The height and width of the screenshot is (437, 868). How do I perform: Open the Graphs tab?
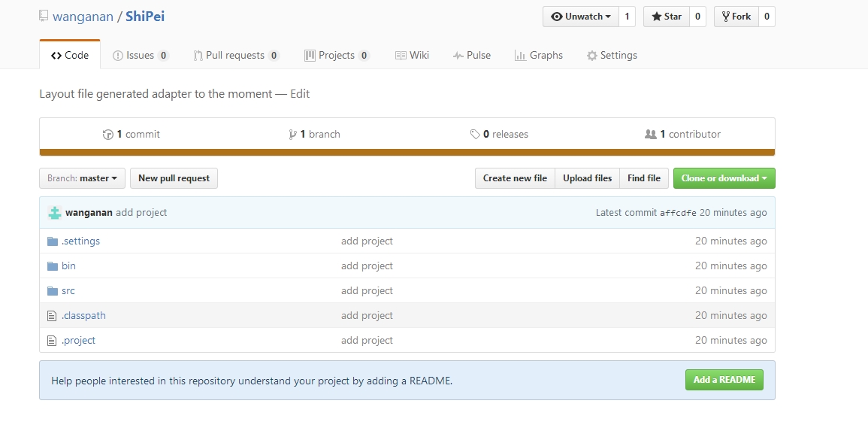(x=539, y=56)
